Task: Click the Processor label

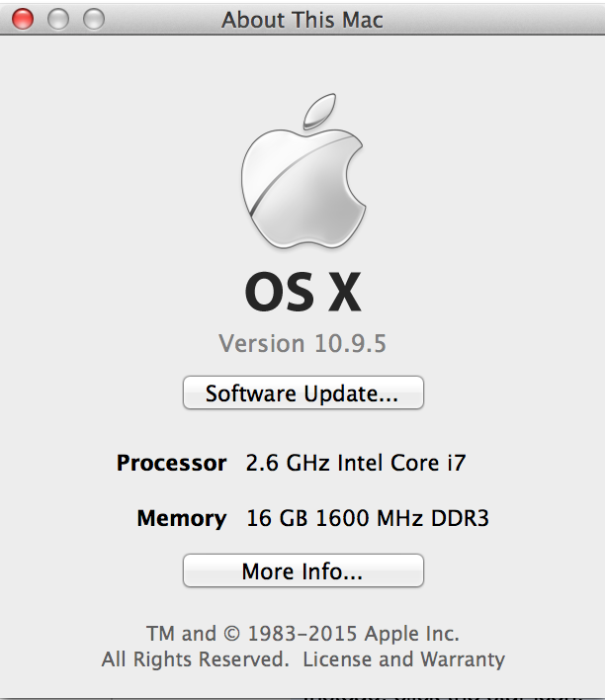Action: (171, 463)
